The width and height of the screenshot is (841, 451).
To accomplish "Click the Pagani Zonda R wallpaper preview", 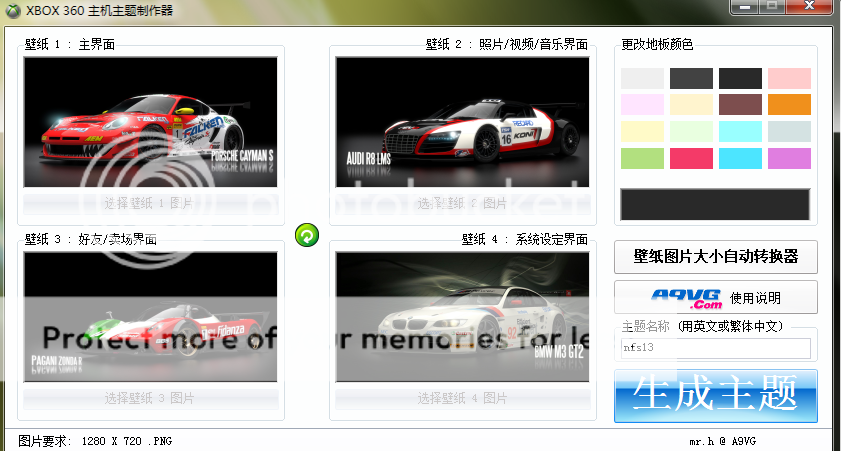I will click(150, 316).
